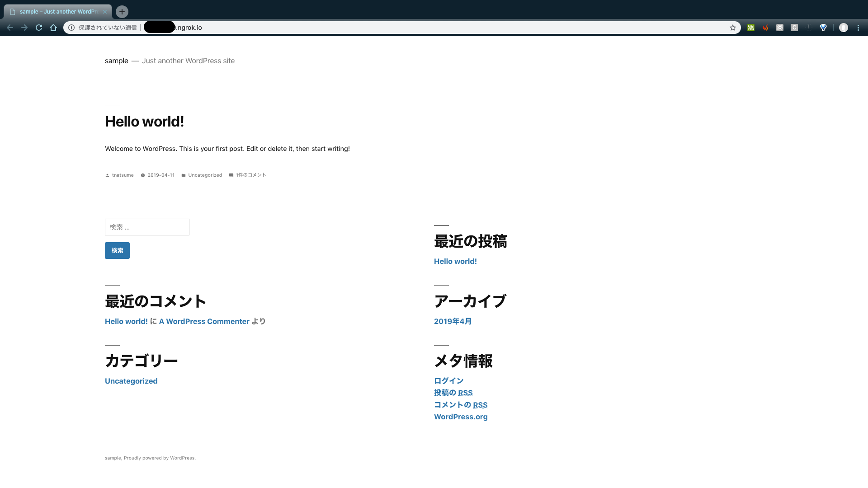Open the 1件のコメント comments link
Image resolution: width=868 pixels, height=488 pixels.
click(x=251, y=175)
